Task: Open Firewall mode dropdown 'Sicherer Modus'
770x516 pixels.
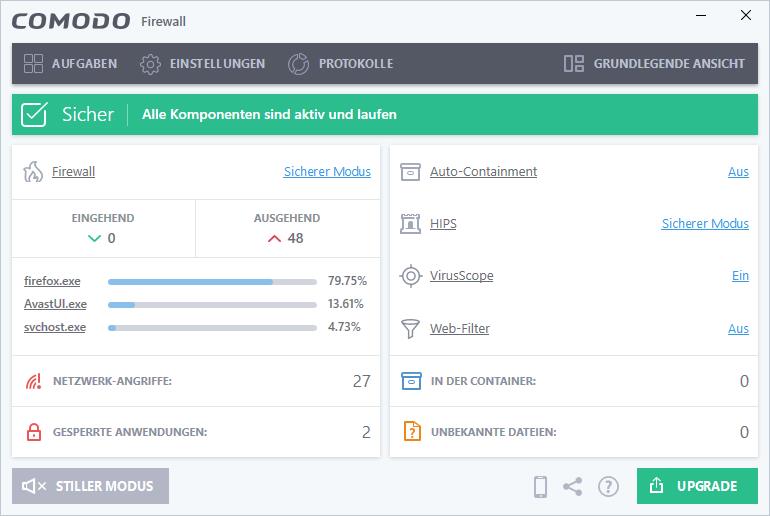Action: click(x=327, y=172)
